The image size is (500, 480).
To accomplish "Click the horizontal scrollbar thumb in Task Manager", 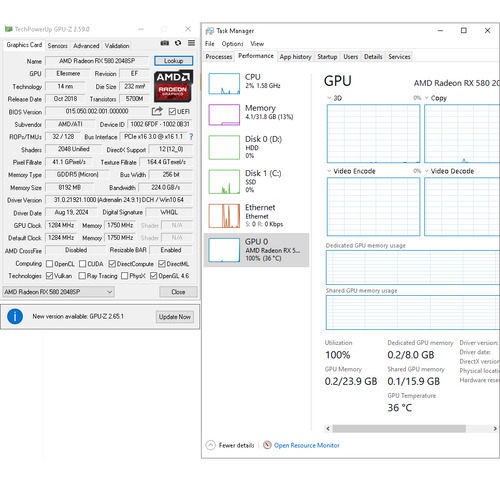I will point(399,428).
